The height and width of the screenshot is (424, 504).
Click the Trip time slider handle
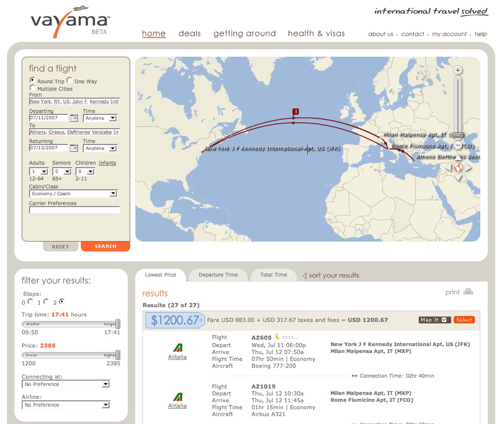click(118, 324)
